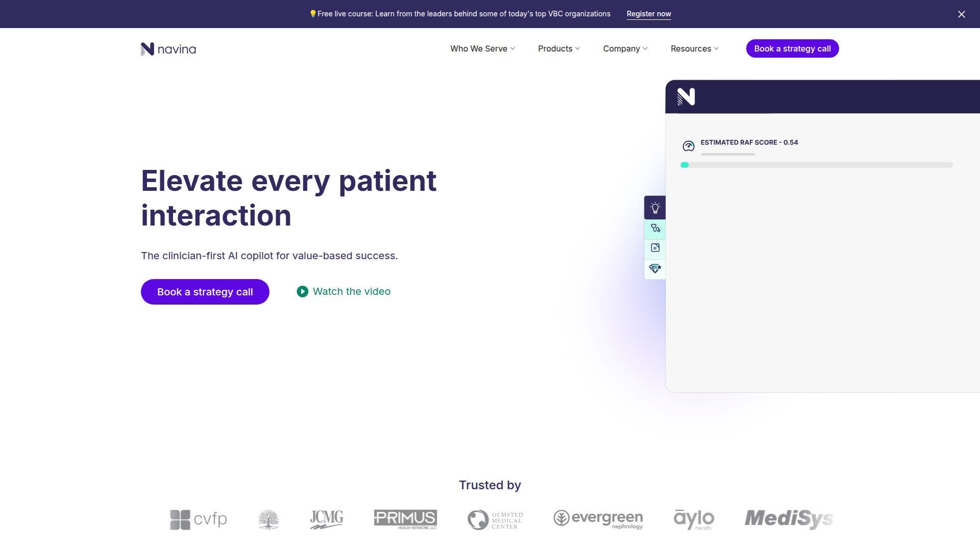Dismiss the announcement banner with X
The height and width of the screenshot is (551, 980).
pos(961,14)
